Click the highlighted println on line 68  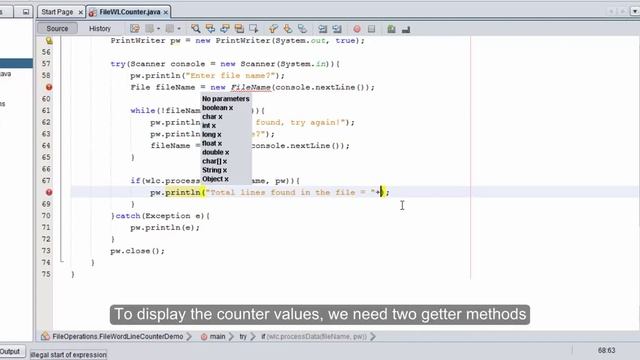(x=183, y=192)
